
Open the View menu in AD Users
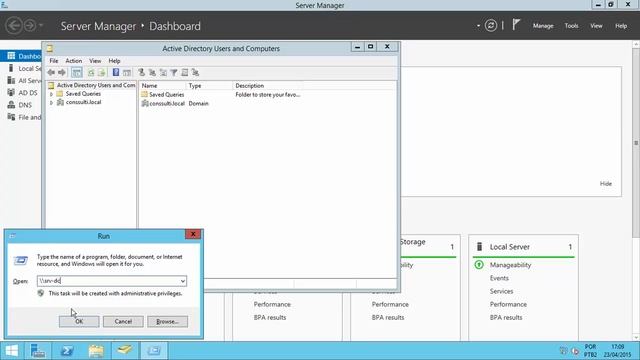[95, 61]
